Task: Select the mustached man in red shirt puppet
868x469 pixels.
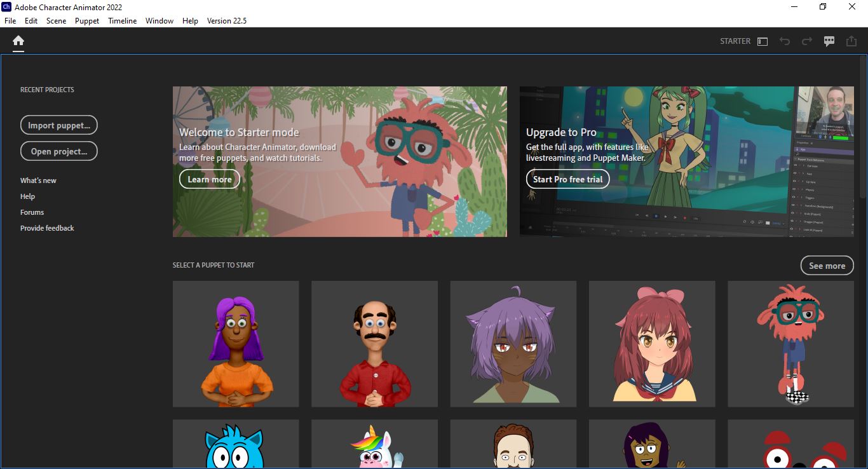Action: 374,344
